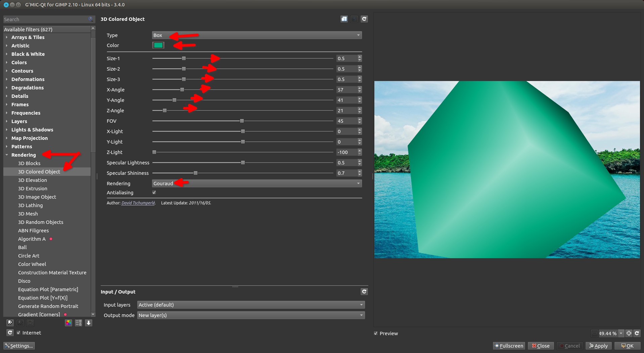Image resolution: width=644 pixels, height=353 pixels.
Task: Click the magnifier icon in the Search box
Action: [91, 19]
